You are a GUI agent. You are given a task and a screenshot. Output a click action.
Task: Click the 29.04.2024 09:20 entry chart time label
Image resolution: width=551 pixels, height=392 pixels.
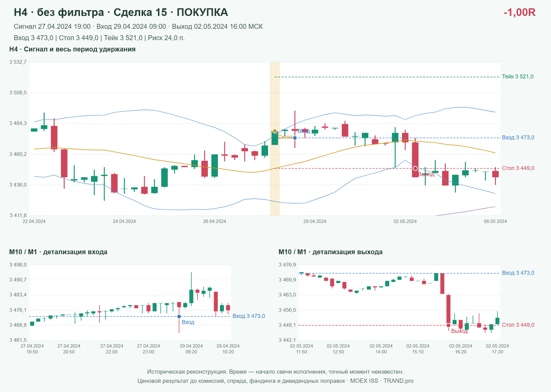[x=191, y=349]
